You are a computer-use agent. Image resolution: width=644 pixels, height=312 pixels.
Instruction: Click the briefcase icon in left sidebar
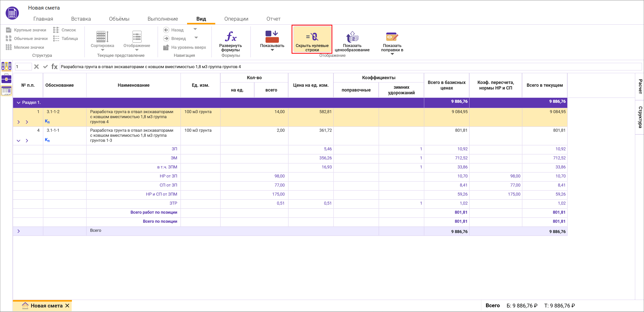(x=6, y=79)
